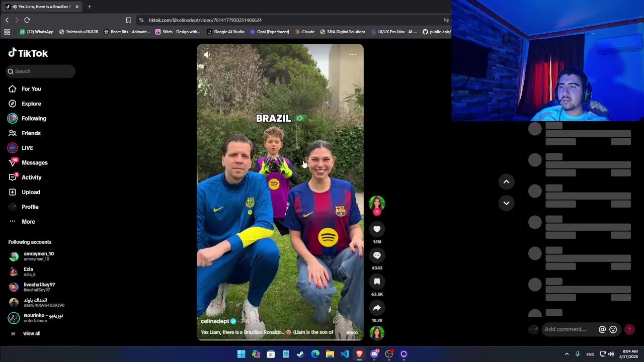Open the sound disc avatar icon
This screenshot has height=362, width=644.
pyautogui.click(x=377, y=333)
